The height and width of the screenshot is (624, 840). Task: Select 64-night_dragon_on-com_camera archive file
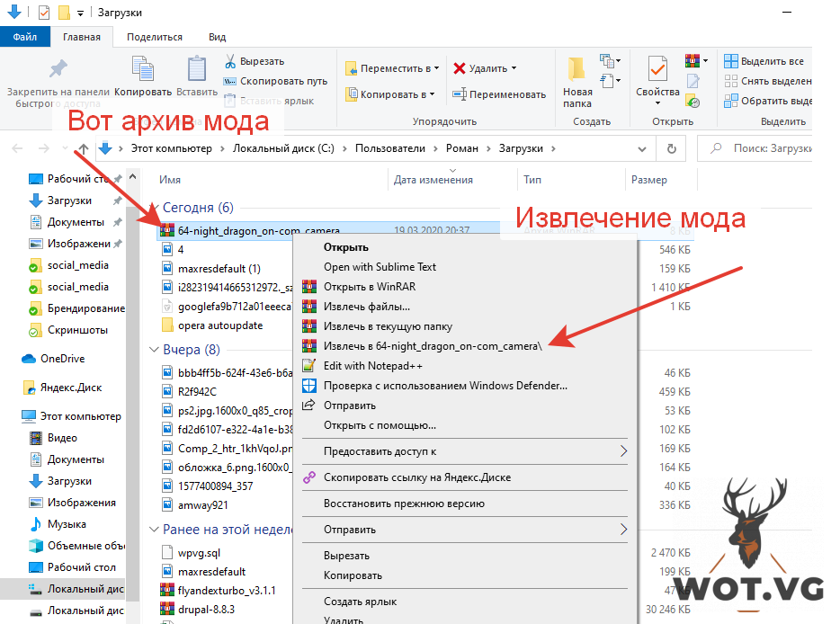point(259,231)
